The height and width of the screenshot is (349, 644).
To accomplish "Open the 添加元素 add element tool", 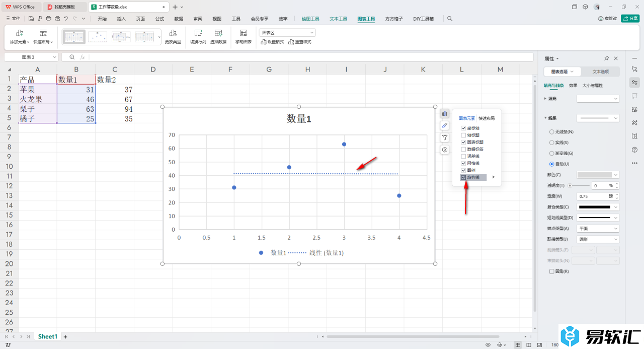I will coord(20,37).
